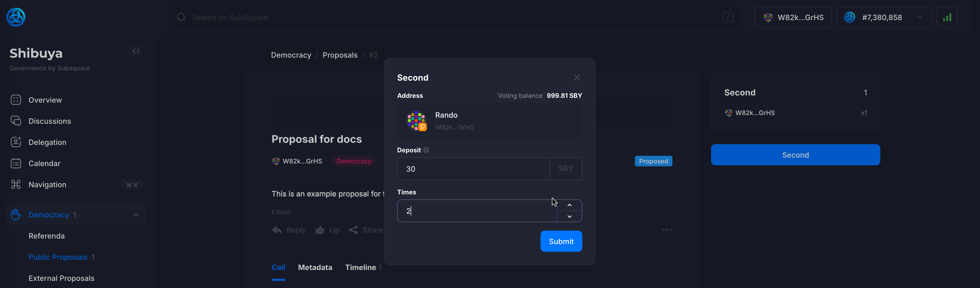The image size is (980, 288).
Task: Decrease Times value with down arrow
Action: click(570, 217)
